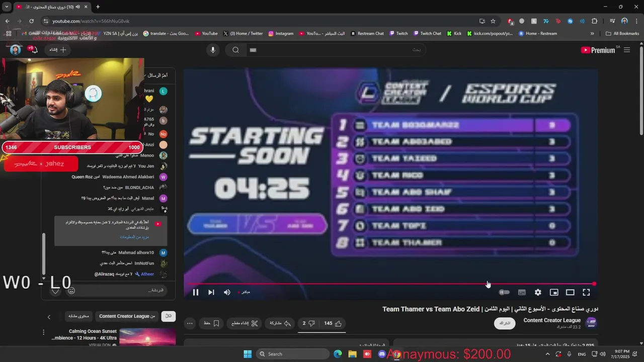Screen dimensions: 644x362
Task: Open the All Bookmarks folder
Action: click(x=622, y=34)
